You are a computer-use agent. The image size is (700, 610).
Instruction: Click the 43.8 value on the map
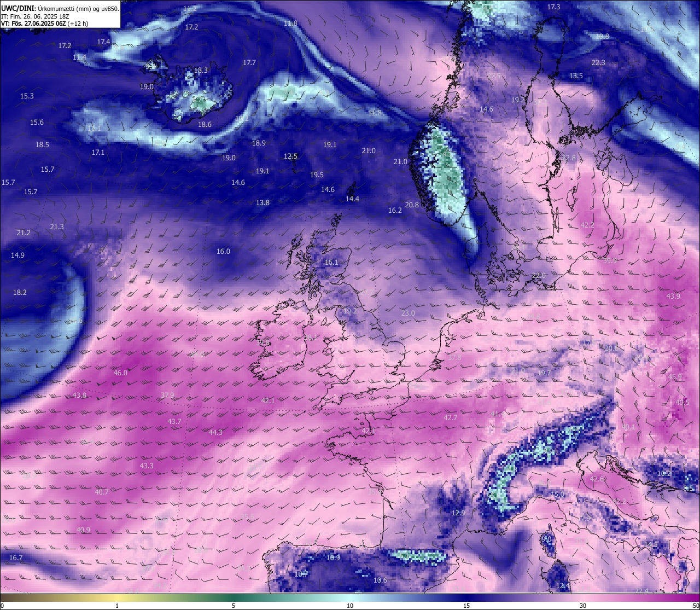pos(79,395)
